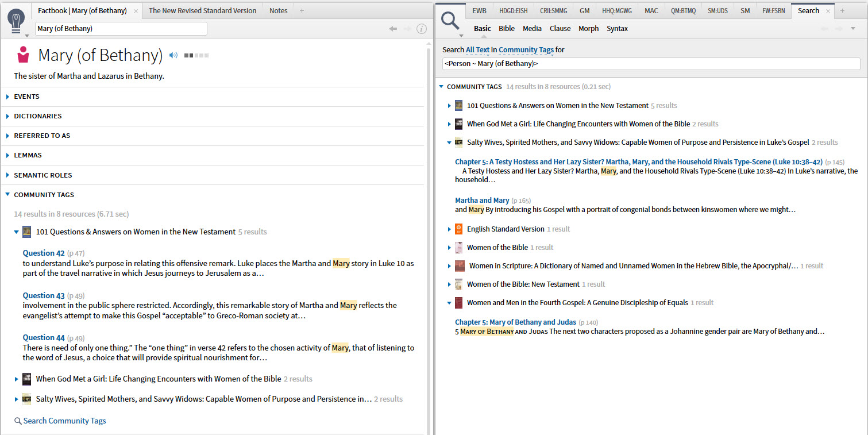Screen dimensions: 868x435
Task: Select the Morph search type
Action: pyautogui.click(x=588, y=29)
